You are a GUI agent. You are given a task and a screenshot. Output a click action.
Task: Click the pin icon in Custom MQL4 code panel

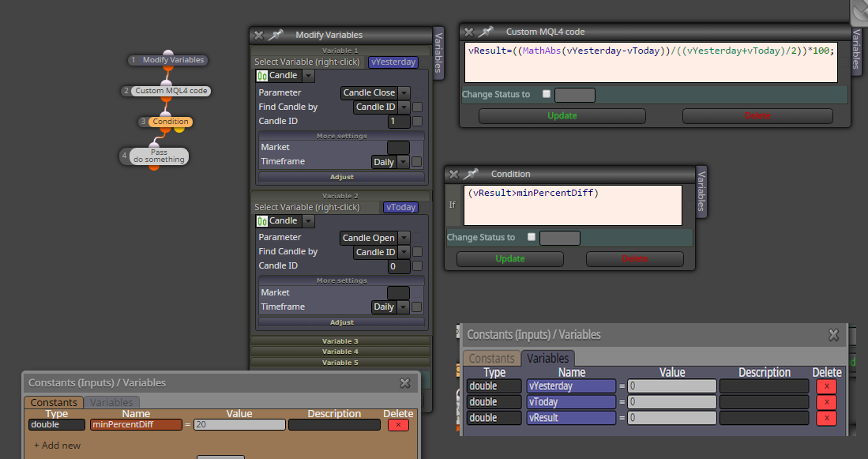[486, 32]
